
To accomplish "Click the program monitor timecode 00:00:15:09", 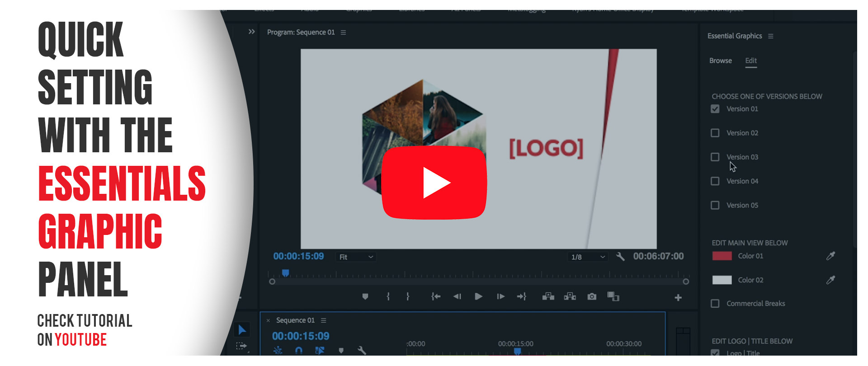I will [298, 256].
